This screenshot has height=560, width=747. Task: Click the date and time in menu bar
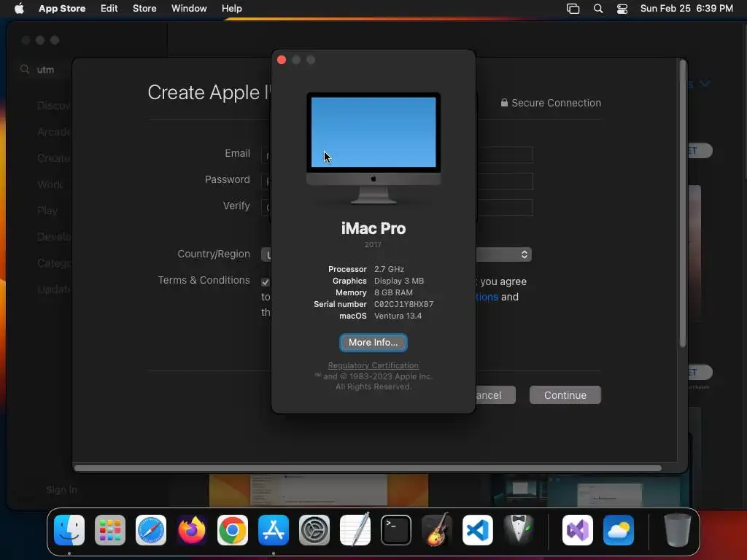(686, 8)
